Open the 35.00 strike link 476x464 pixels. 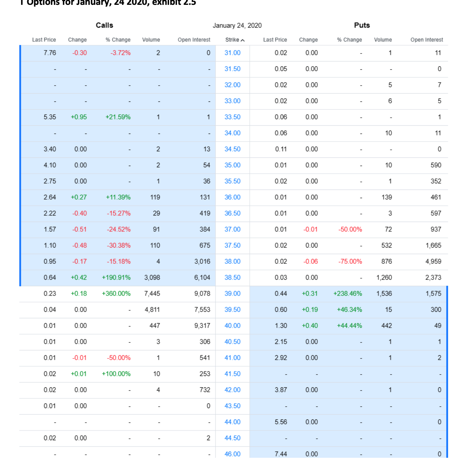click(232, 165)
